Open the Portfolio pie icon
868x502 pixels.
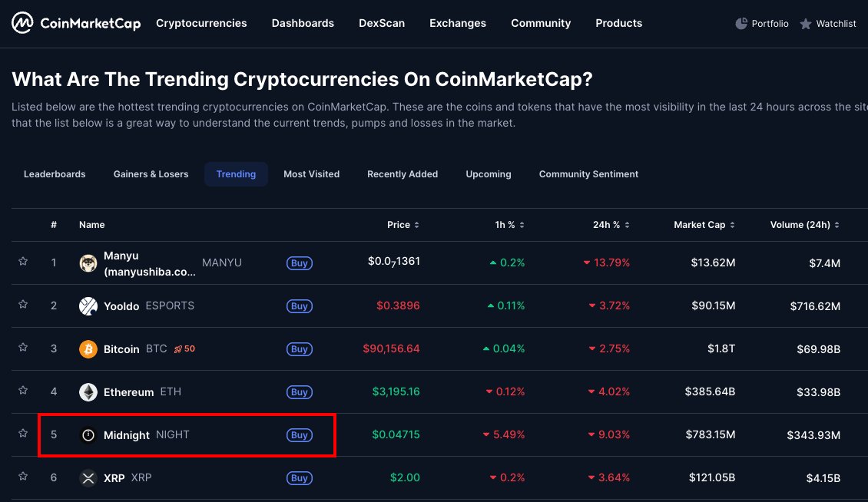tap(741, 24)
